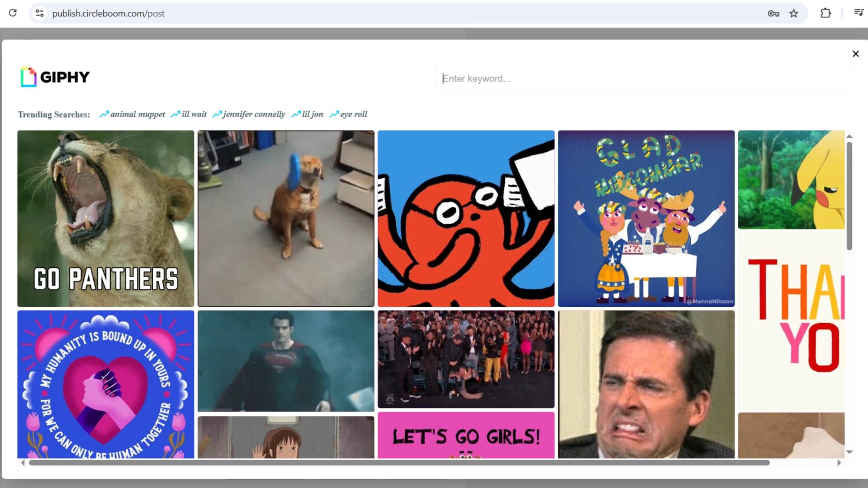Screen dimensions: 868x488
Task: Open the jennifer connelly trending search
Action: (254, 114)
